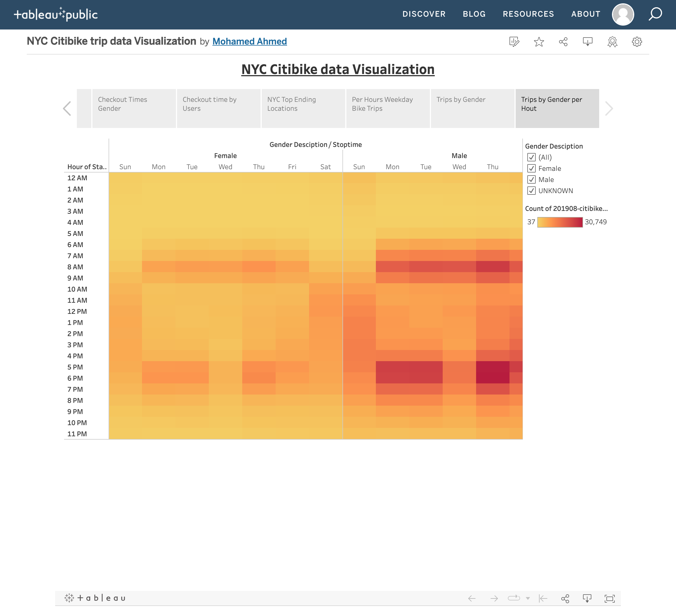Click the color legend gradient bar
Screen dimensions: 676x616
(x=560, y=222)
